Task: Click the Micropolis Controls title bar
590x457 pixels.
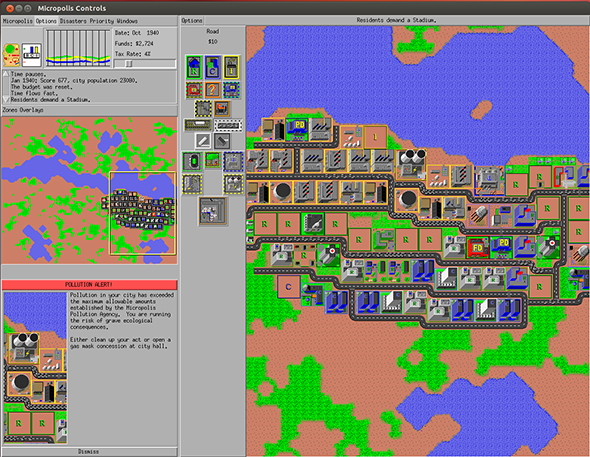Action: (x=295, y=8)
